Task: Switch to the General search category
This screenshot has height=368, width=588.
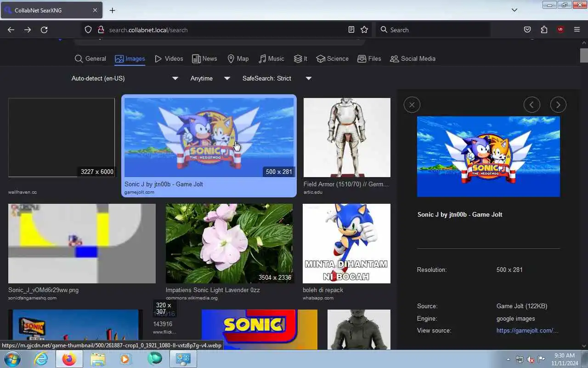Action: click(x=90, y=58)
